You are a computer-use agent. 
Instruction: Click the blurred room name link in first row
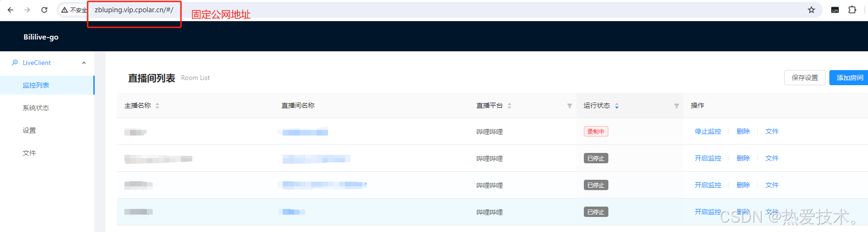(305, 132)
